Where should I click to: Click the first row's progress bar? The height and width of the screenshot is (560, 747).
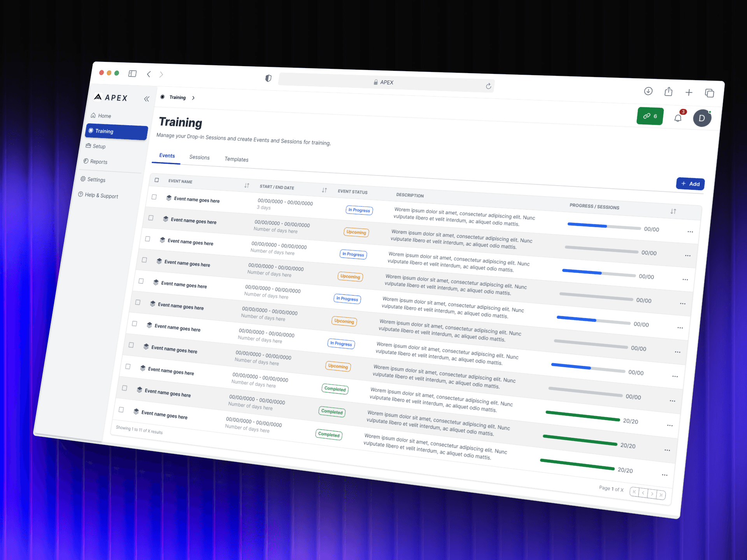pos(603,226)
